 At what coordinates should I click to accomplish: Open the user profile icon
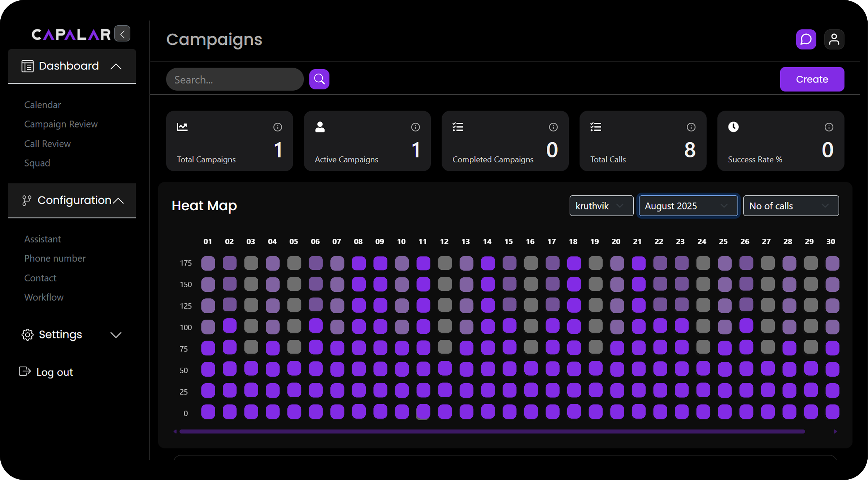[x=834, y=39]
